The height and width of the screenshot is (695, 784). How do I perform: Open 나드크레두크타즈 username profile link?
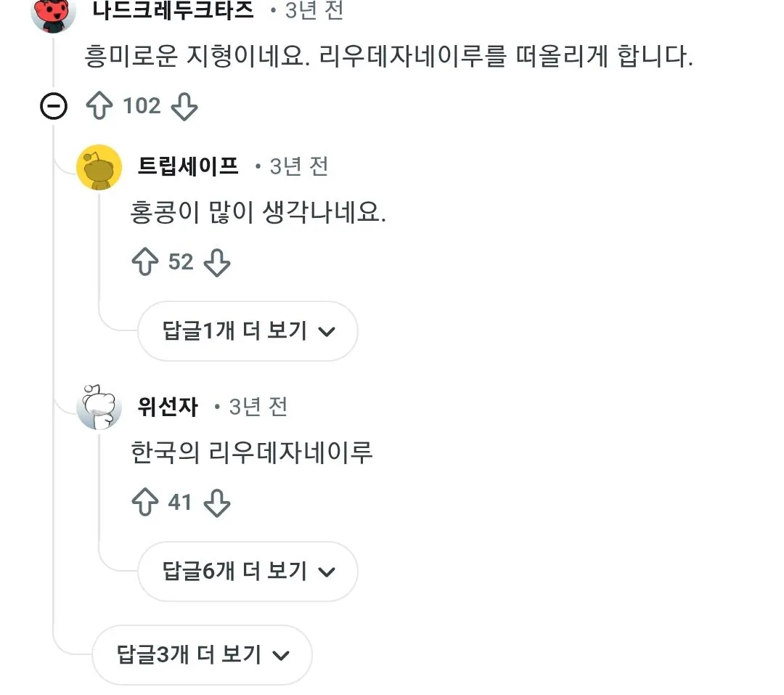(173, 10)
